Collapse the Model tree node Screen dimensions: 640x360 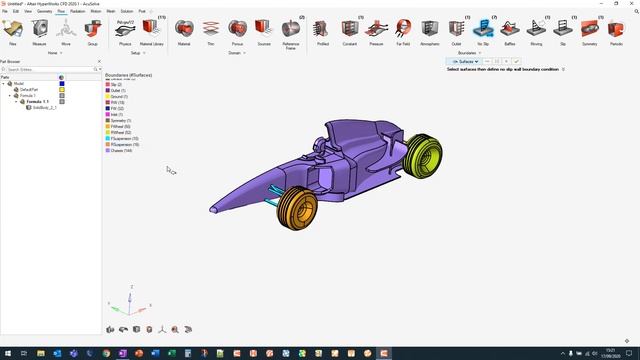pyautogui.click(x=4, y=84)
